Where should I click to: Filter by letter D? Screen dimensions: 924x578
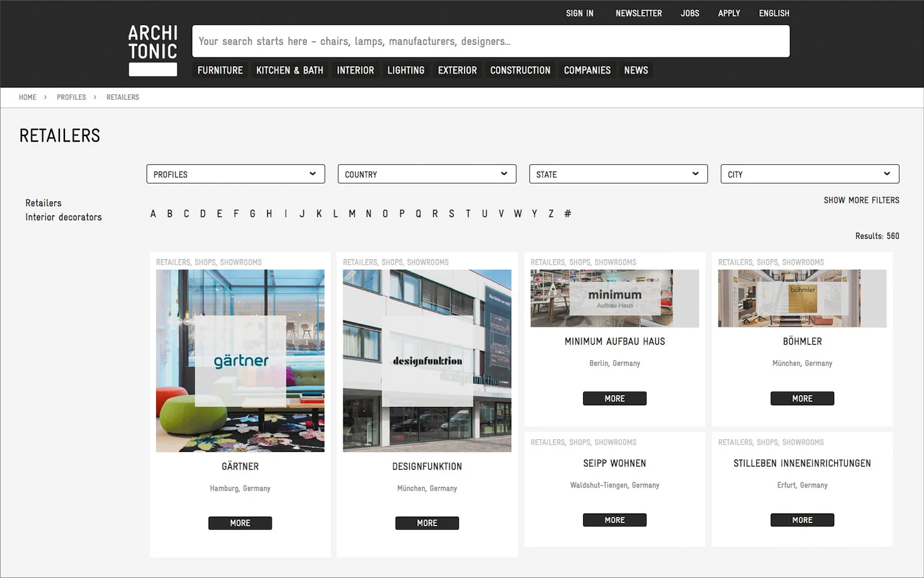click(x=203, y=213)
